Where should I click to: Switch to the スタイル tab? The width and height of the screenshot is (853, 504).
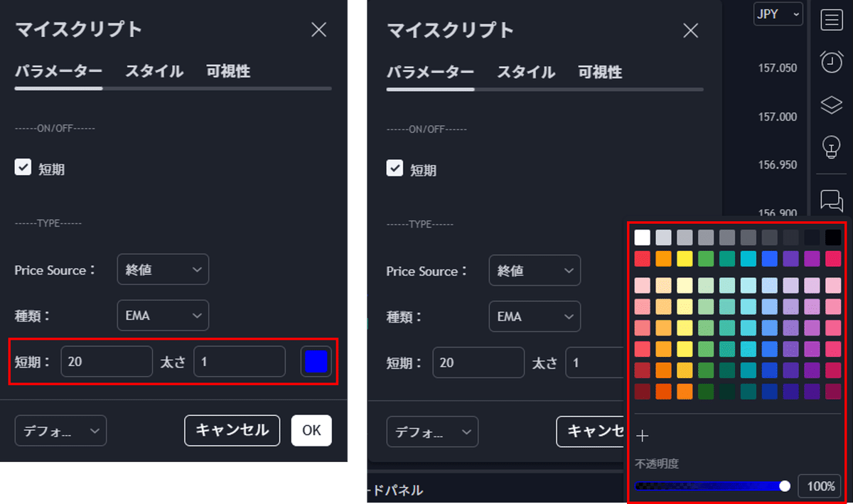coord(154,72)
